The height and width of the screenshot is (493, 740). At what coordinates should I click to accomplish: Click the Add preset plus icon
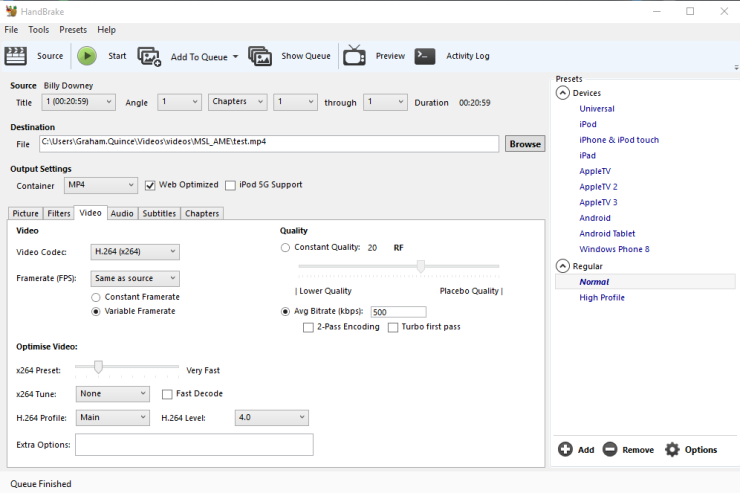[565, 450]
